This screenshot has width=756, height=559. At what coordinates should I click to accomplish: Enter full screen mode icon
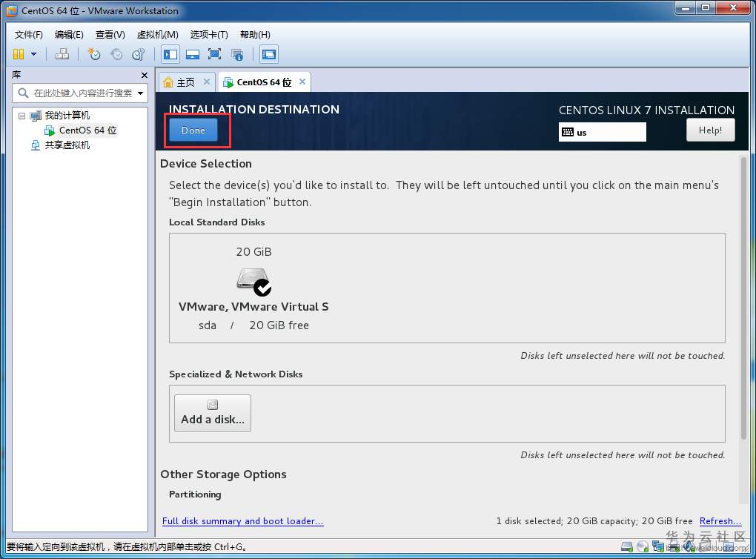click(x=214, y=54)
